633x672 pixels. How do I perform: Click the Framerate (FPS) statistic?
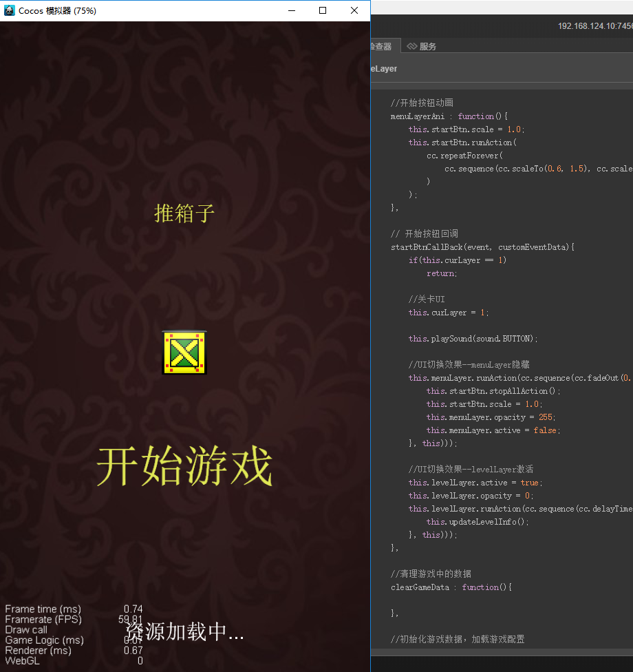pyautogui.click(x=43, y=619)
